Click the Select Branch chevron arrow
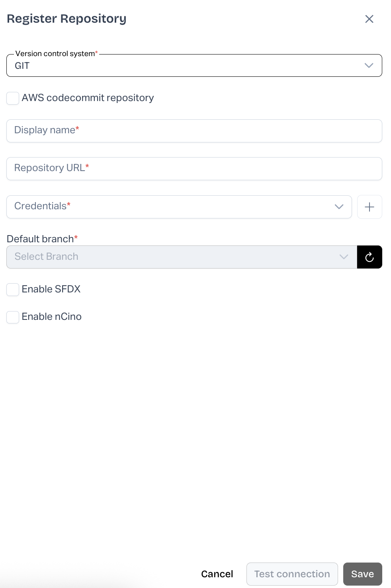The height and width of the screenshot is (588, 391). (x=344, y=257)
